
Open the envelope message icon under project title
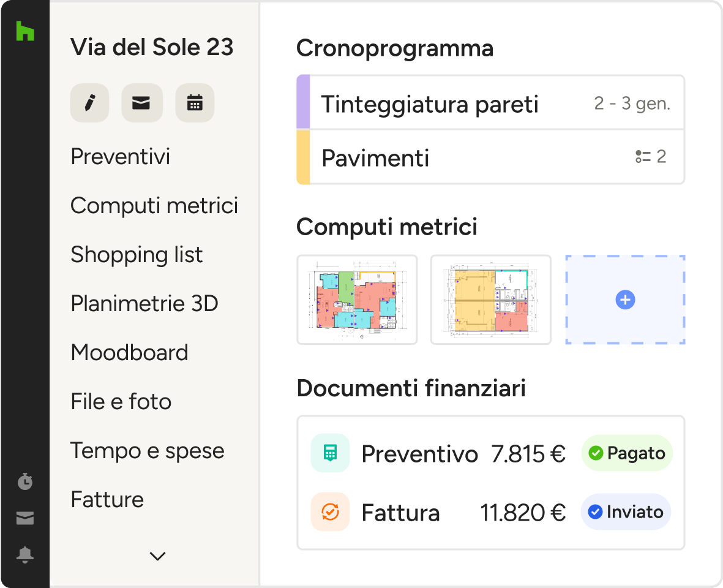142,103
